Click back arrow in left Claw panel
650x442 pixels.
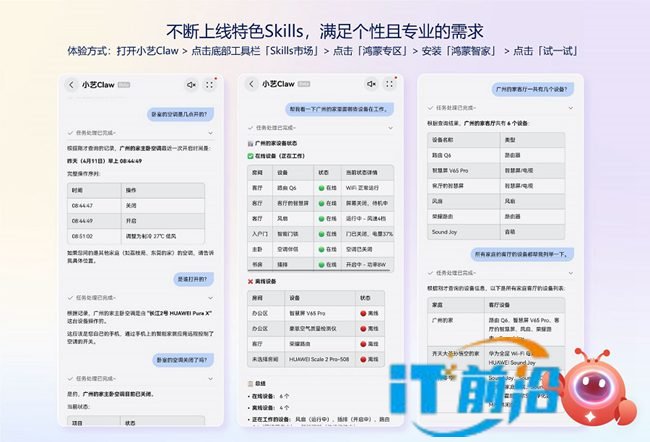[71, 85]
